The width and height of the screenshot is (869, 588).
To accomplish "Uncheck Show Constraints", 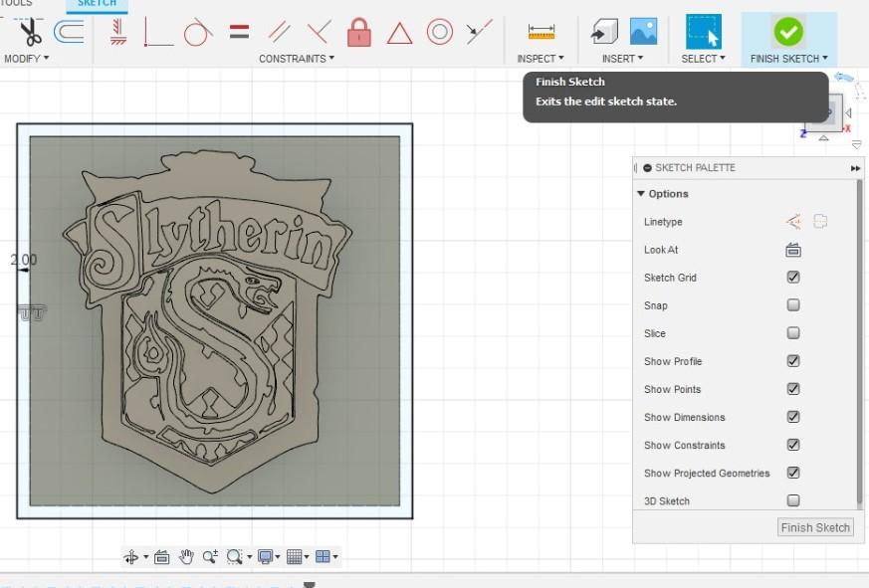I will coord(793,445).
